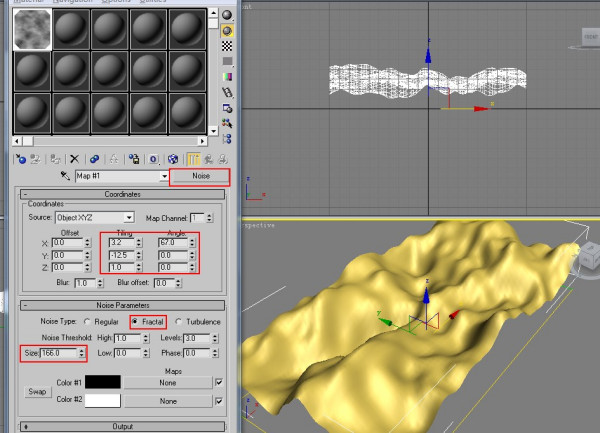Click the Z Tiling spinner arrows
The height and width of the screenshot is (433, 600).
(139, 267)
